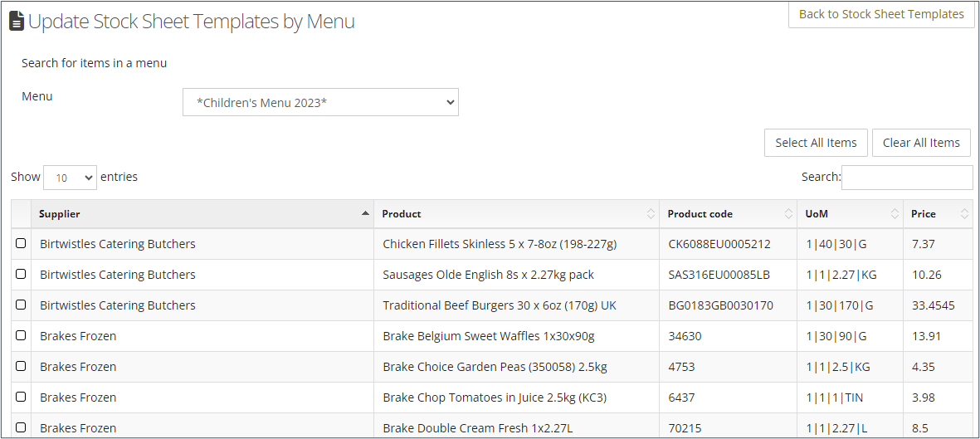Click UoM value 1|40|30|G

(x=836, y=244)
